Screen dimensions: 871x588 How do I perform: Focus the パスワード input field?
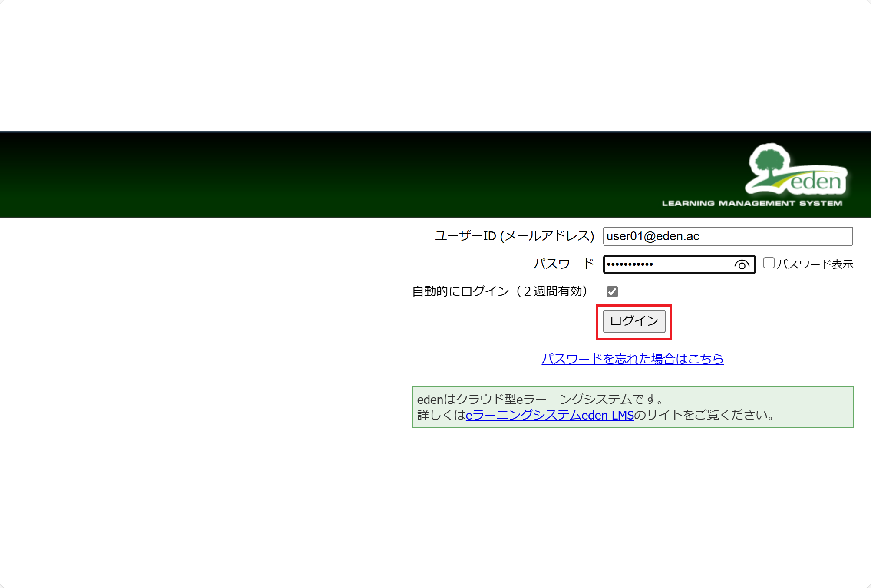(x=679, y=264)
